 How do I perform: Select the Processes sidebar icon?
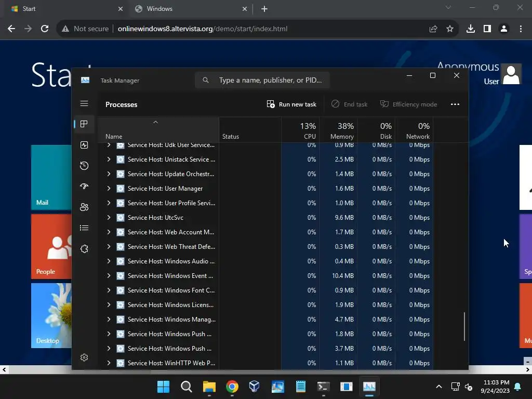(84, 124)
